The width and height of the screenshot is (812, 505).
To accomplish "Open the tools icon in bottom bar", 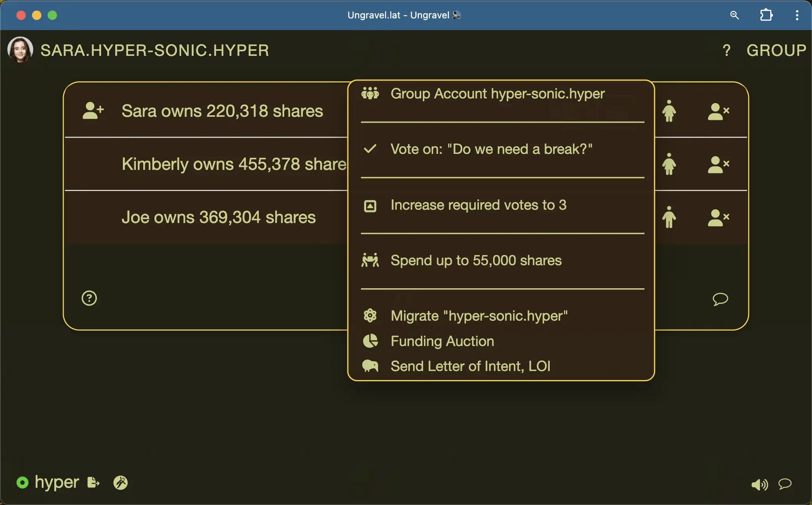I will point(121,483).
